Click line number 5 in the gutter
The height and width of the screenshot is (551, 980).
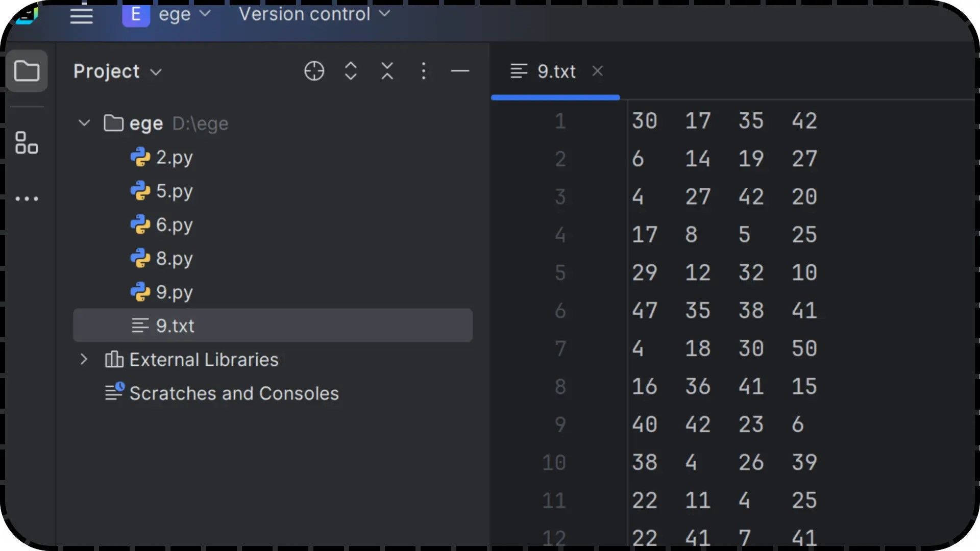point(560,272)
